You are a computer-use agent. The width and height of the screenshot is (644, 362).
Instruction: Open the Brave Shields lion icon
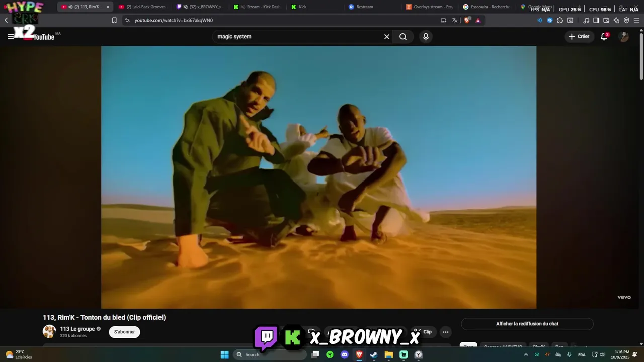467,20
